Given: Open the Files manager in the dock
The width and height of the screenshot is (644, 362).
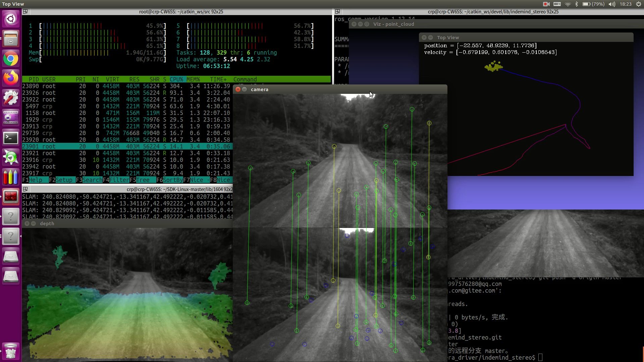Looking at the screenshot, I should point(11,39).
